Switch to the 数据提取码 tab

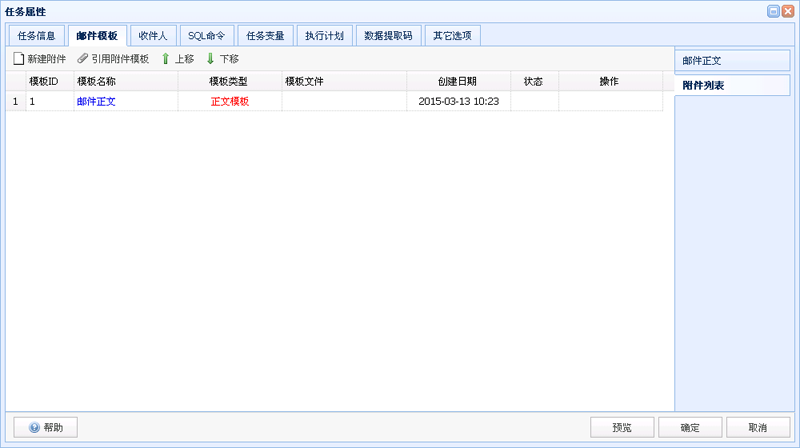click(389, 35)
